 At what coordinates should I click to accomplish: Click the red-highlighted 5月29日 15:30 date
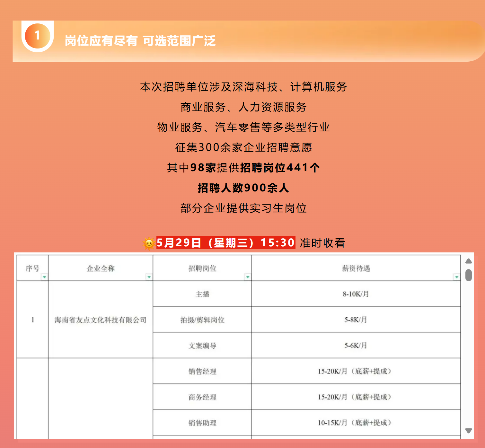click(x=225, y=243)
